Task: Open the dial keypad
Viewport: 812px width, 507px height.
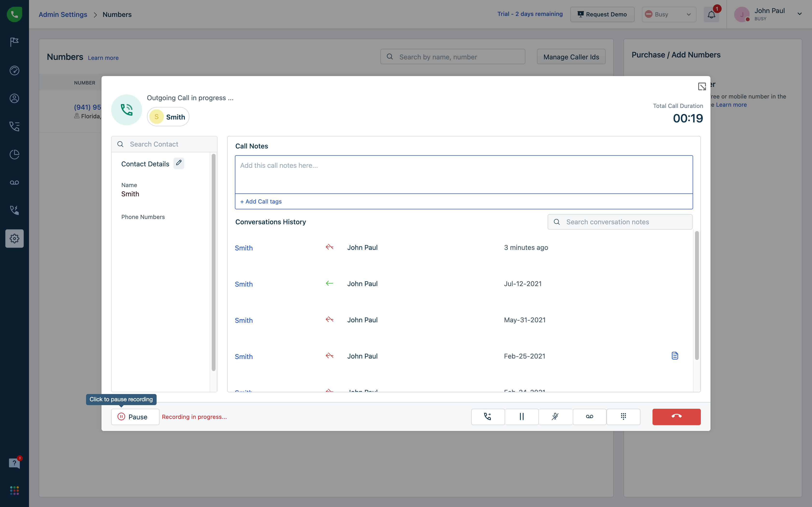Action: (623, 416)
